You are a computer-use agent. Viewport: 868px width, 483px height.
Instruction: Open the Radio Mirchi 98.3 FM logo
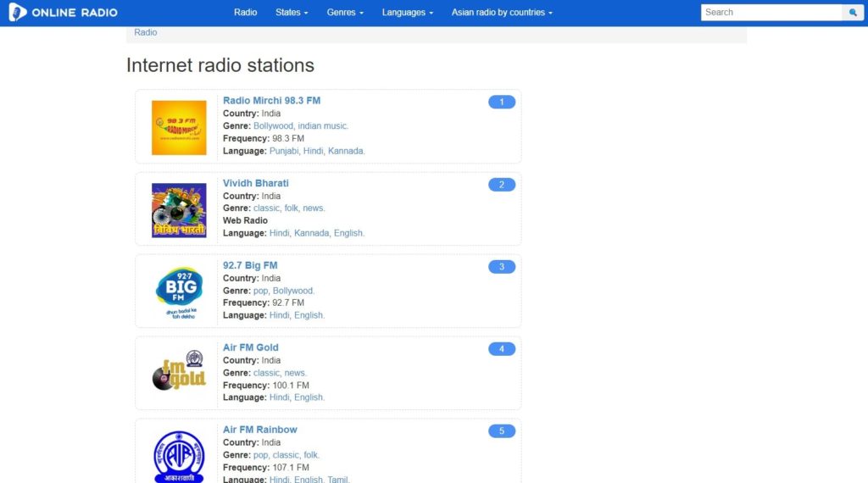179,127
